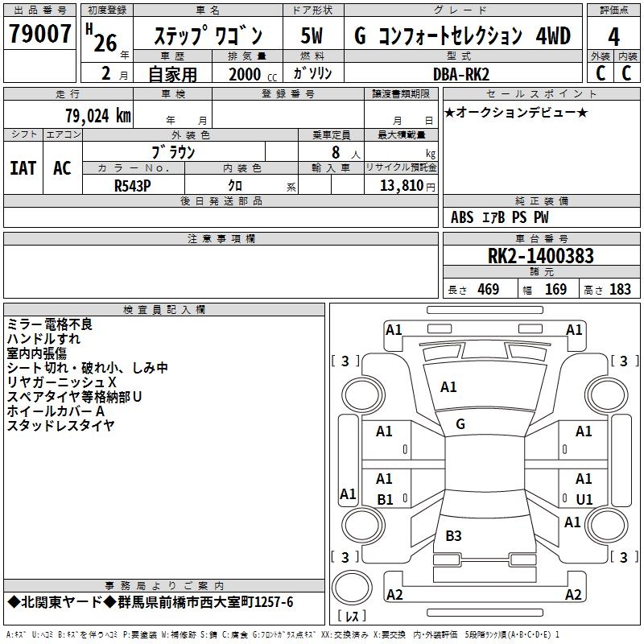Click the chassis number RK2-1400383
The width and height of the screenshot is (644, 644).
click(541, 256)
